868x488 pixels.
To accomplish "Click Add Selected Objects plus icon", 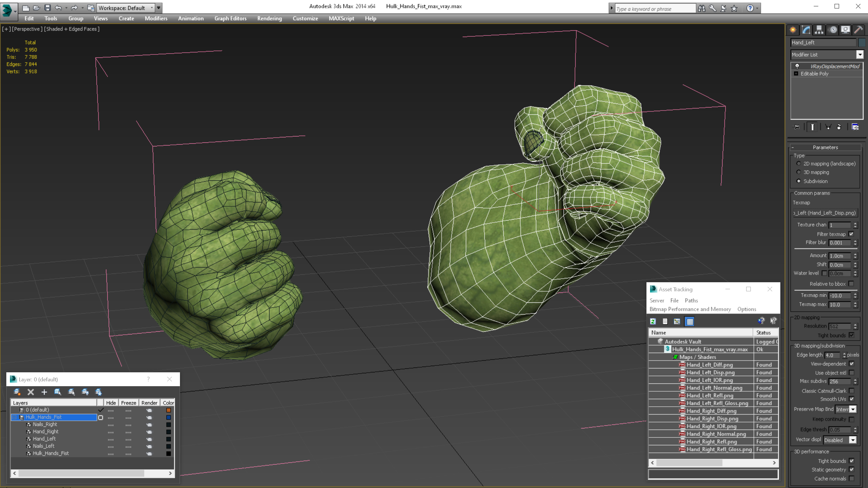I will pyautogui.click(x=44, y=392).
